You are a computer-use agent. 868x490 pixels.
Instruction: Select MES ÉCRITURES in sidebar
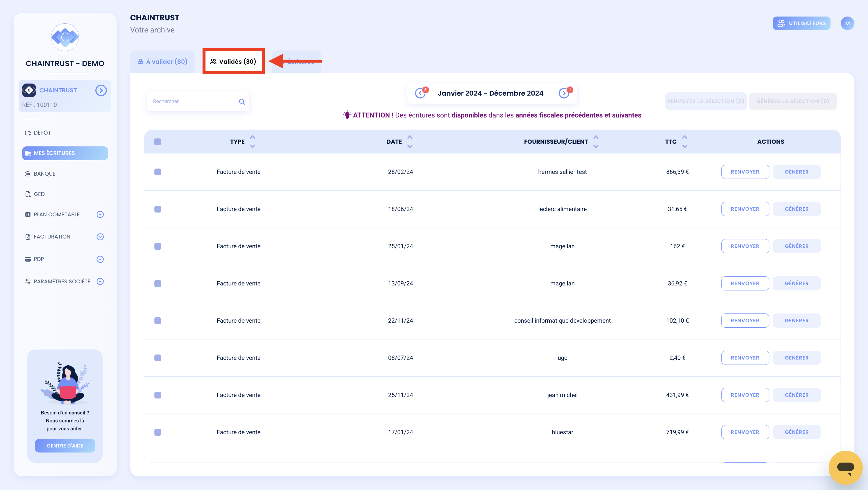coord(65,153)
